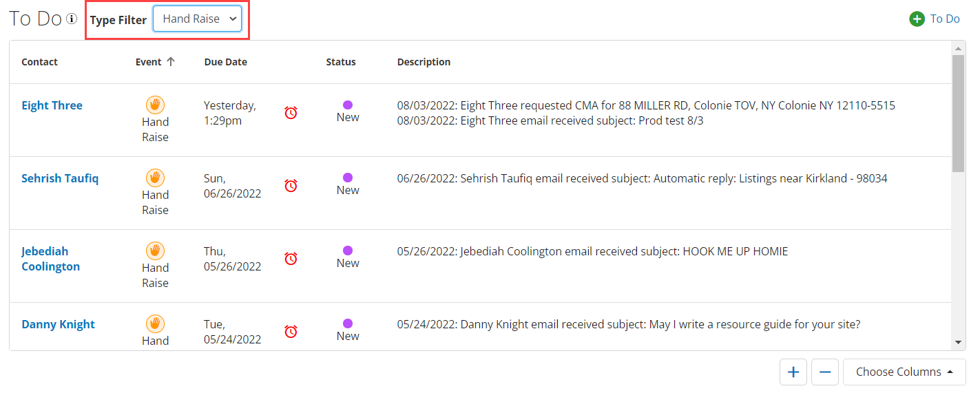The width and height of the screenshot is (980, 393).
Task: Click Hand Raise icon in Eight Three row
Action: tap(155, 105)
